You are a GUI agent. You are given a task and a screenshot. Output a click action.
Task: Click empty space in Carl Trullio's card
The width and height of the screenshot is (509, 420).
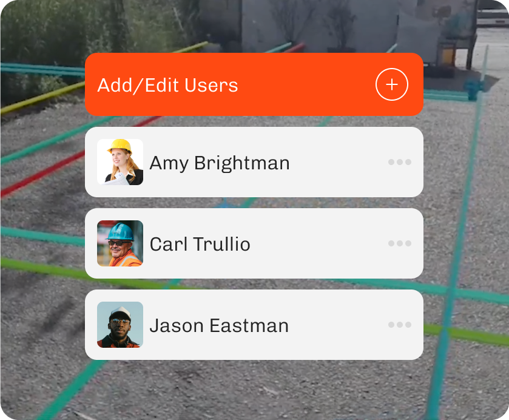[x=318, y=243]
